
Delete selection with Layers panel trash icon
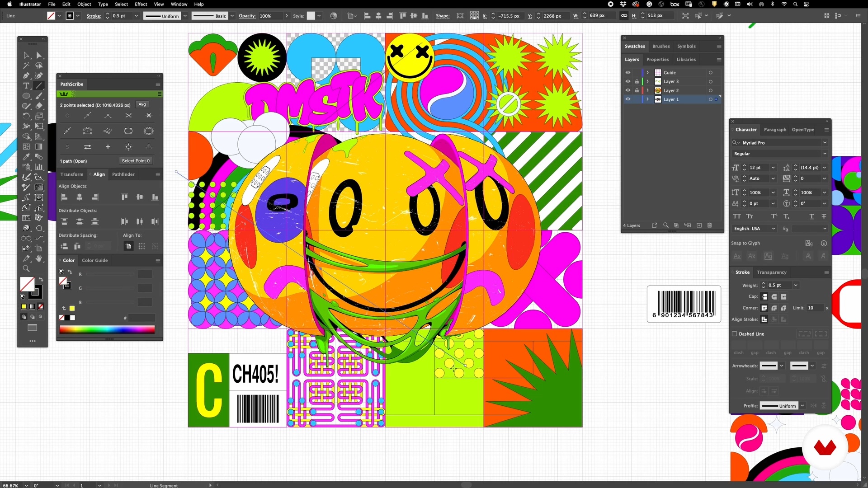pyautogui.click(x=709, y=225)
